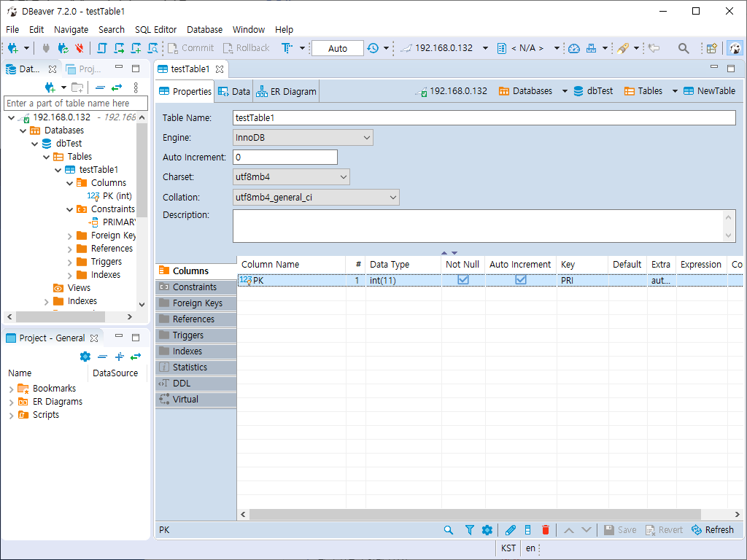Select ER Diagrams in Project panel
This screenshot has height=560, width=747.
[x=50, y=402]
